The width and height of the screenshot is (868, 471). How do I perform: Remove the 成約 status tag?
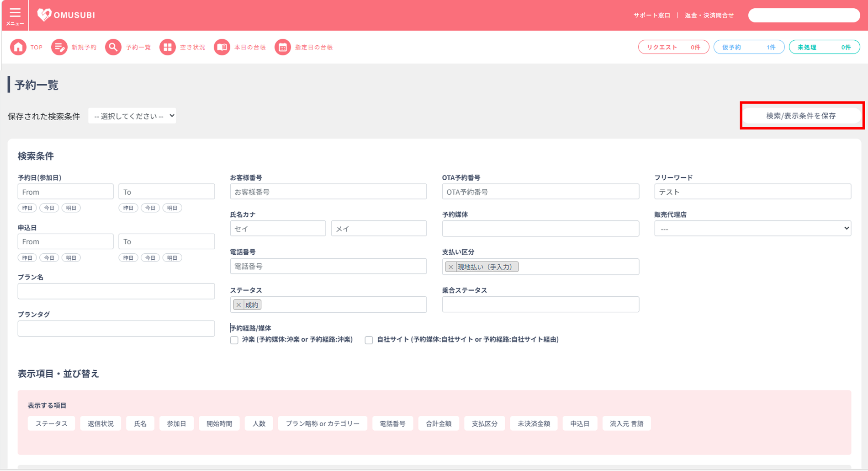coord(238,305)
